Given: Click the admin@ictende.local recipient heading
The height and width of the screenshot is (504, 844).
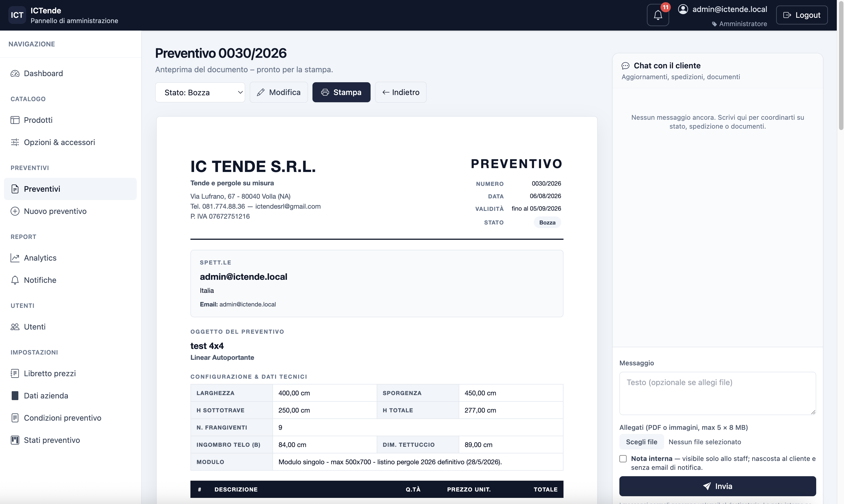Looking at the screenshot, I should pyautogui.click(x=243, y=277).
